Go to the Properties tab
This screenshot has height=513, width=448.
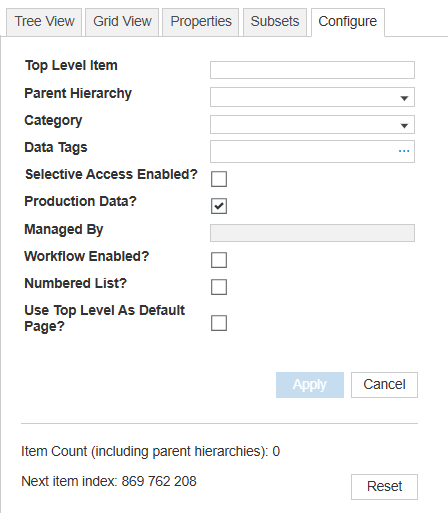[x=201, y=22]
